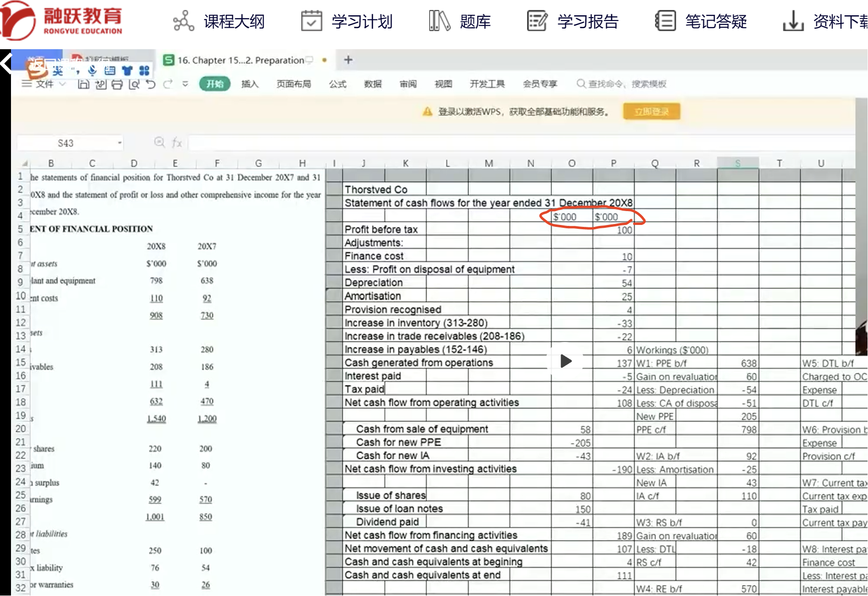
Task: Select row 20 header
Action: (x=21, y=428)
